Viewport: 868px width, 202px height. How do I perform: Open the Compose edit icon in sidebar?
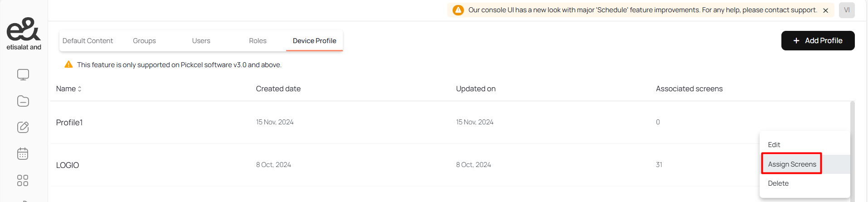pyautogui.click(x=23, y=127)
